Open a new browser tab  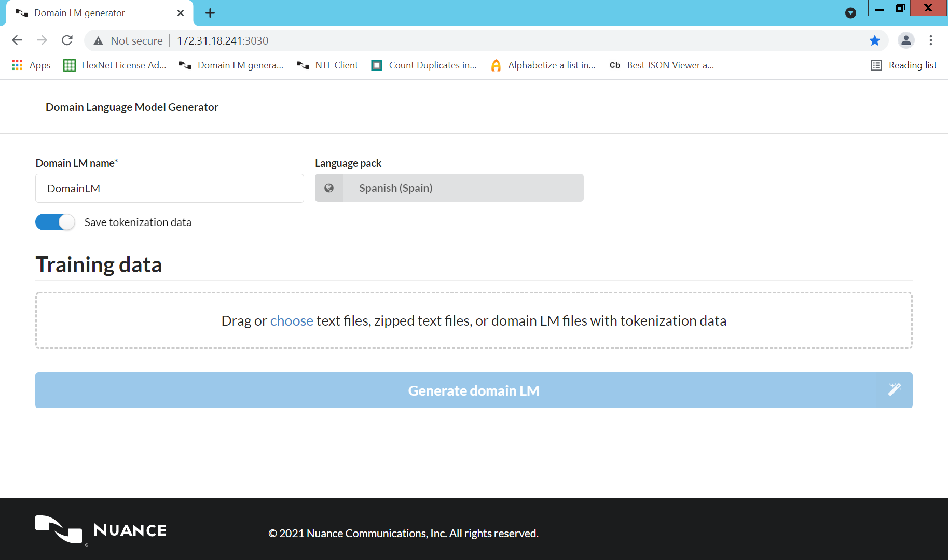coord(210,13)
